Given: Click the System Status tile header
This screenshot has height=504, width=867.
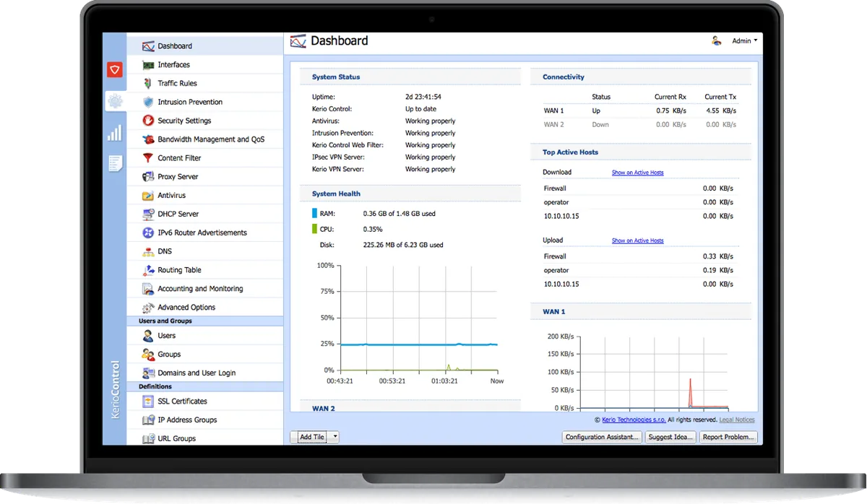Looking at the screenshot, I should 410,77.
